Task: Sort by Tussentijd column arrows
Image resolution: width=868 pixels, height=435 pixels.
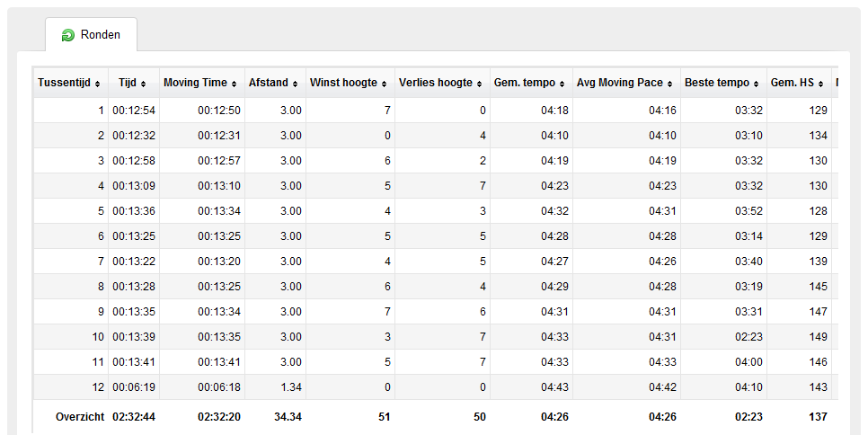Action: click(97, 84)
